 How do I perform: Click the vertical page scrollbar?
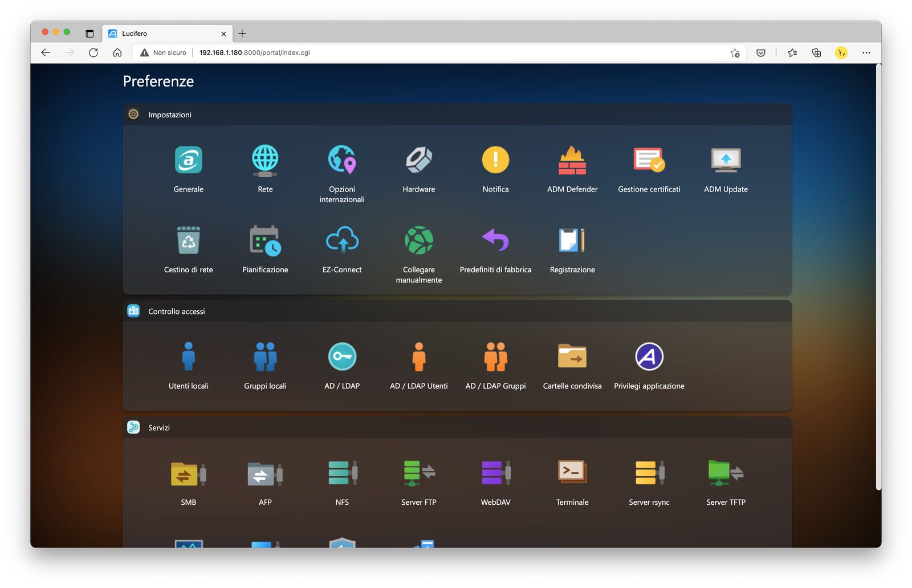click(879, 277)
